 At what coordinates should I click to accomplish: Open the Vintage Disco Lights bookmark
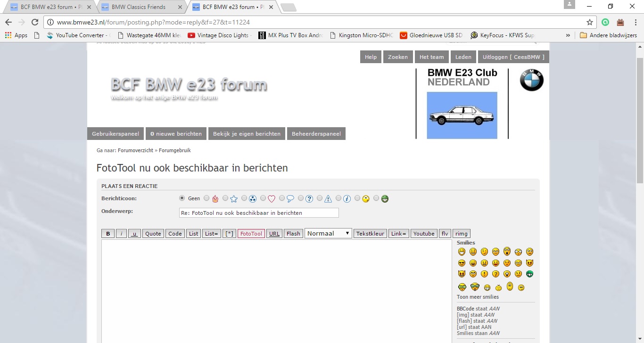tap(220, 35)
